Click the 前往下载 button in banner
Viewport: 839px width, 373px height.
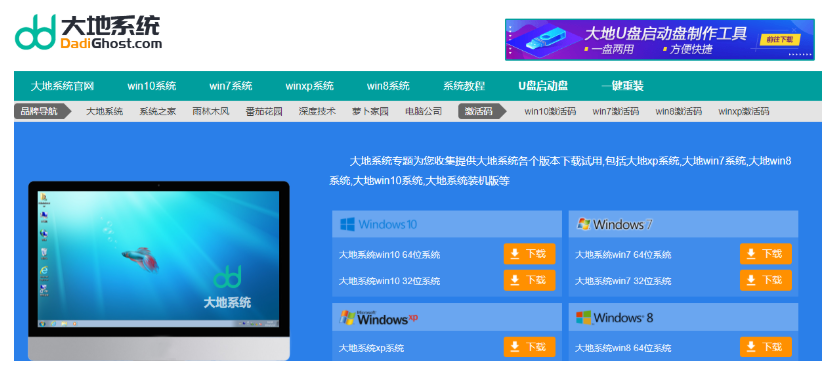pos(779,40)
